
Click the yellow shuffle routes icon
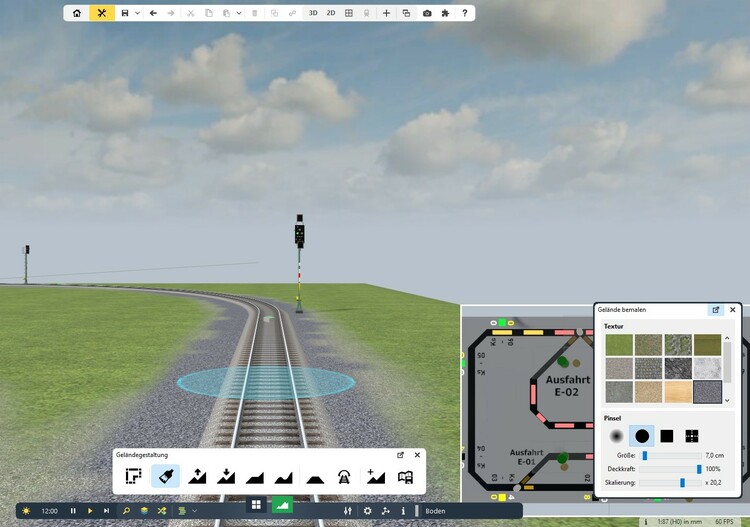(162, 511)
